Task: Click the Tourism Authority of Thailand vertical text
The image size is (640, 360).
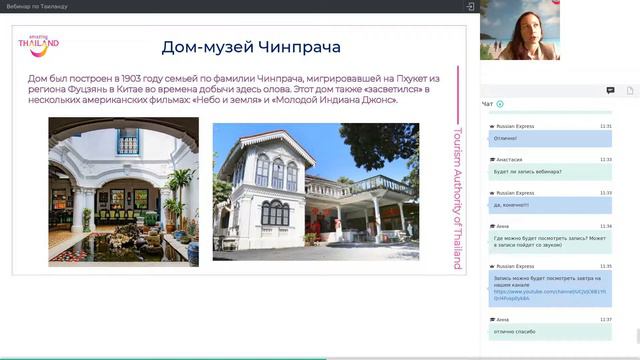Action: point(458,198)
